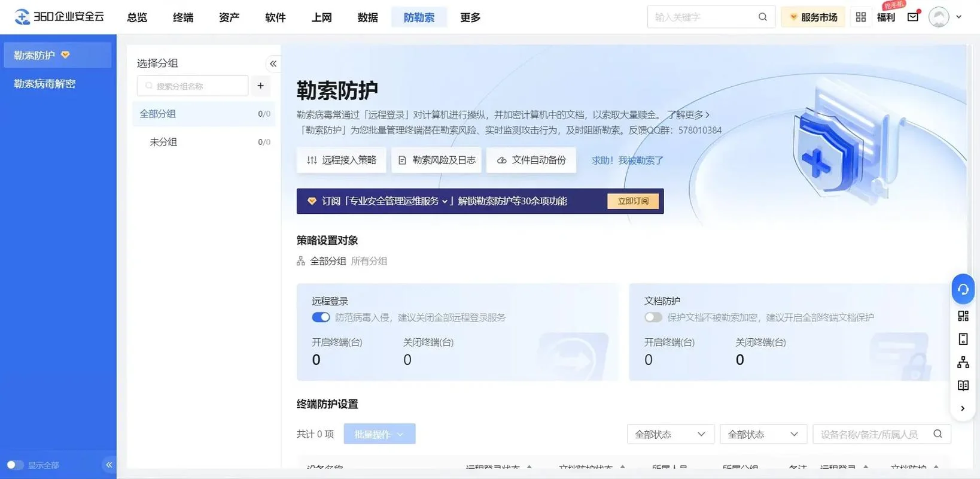
Task: Click the network topology icon on right rail
Action: pos(963,362)
